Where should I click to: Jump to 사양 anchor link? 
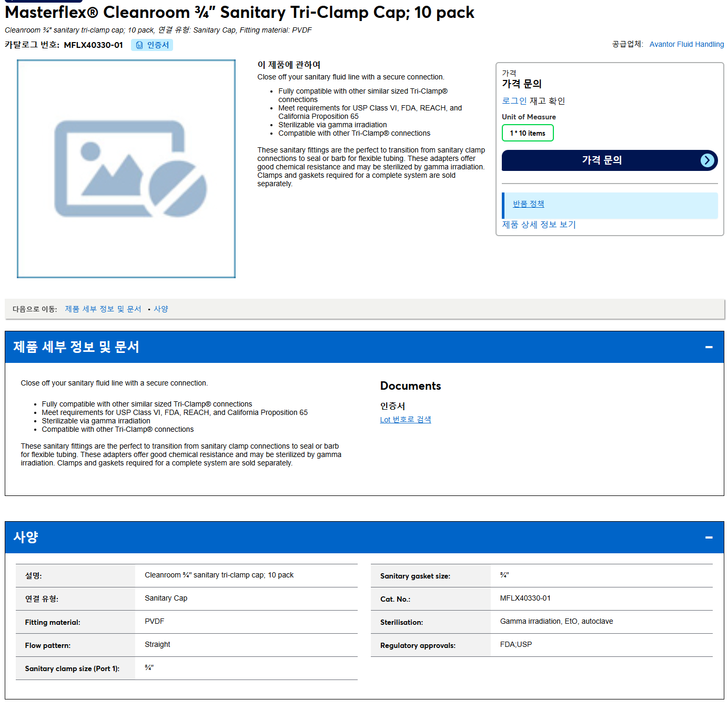(x=161, y=309)
